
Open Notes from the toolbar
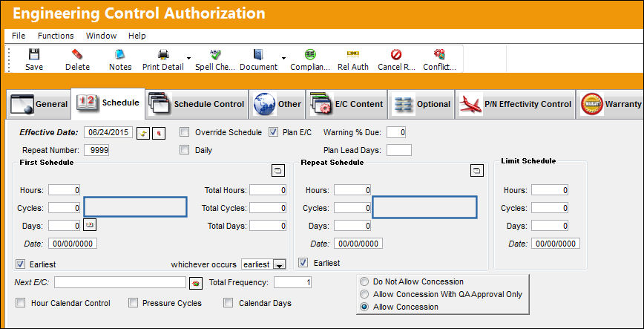120,54
